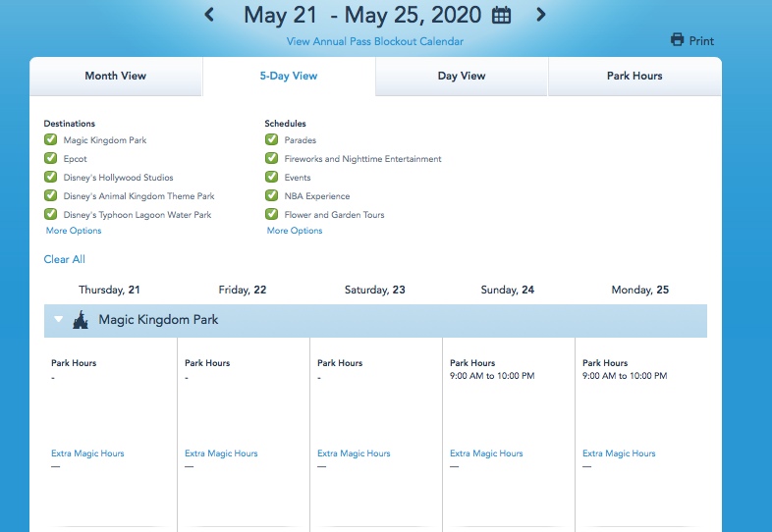Switch to the Park Hours tab
This screenshot has height=532, width=772.
pos(634,76)
